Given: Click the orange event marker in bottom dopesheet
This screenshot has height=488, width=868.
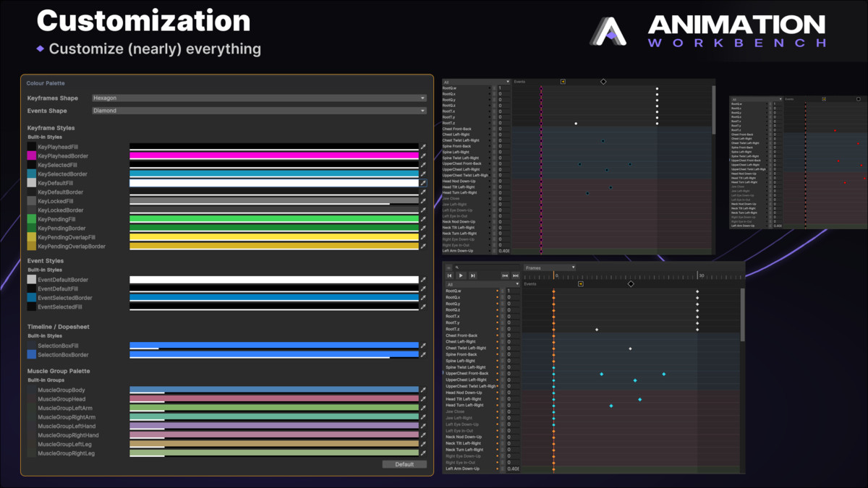Looking at the screenshot, I should [580, 284].
